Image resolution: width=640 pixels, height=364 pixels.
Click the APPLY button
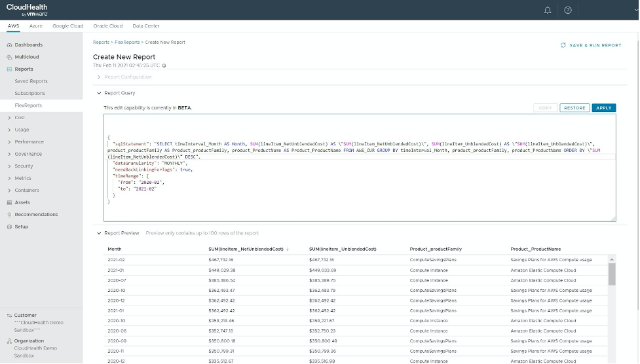click(604, 108)
